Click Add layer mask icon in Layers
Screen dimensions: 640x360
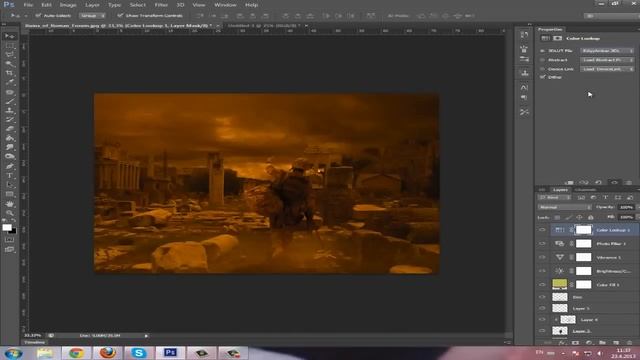[x=575, y=343]
